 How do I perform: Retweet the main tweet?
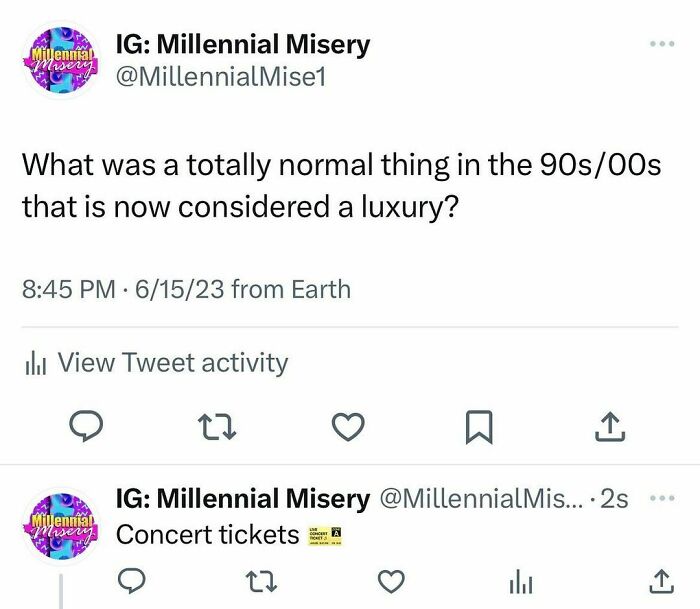point(217,428)
